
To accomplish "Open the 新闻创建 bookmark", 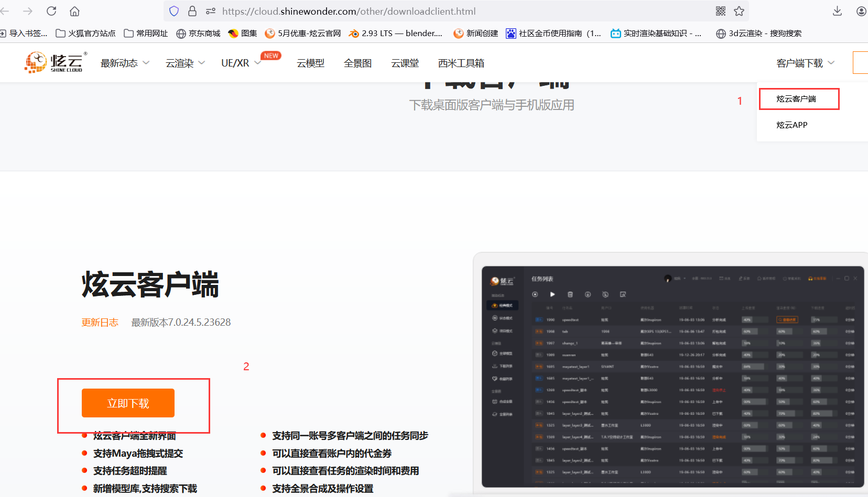I will coord(476,33).
